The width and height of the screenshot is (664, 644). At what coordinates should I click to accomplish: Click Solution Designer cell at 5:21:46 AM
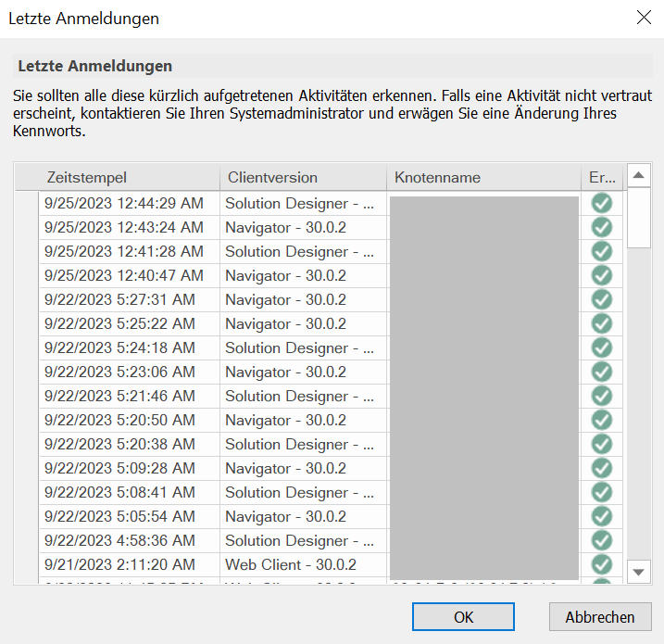point(303,396)
